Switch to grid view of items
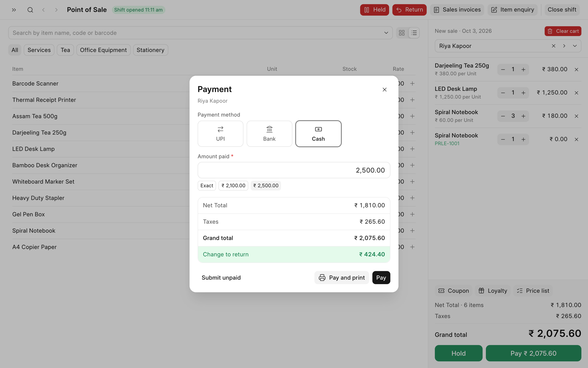 coord(402,33)
